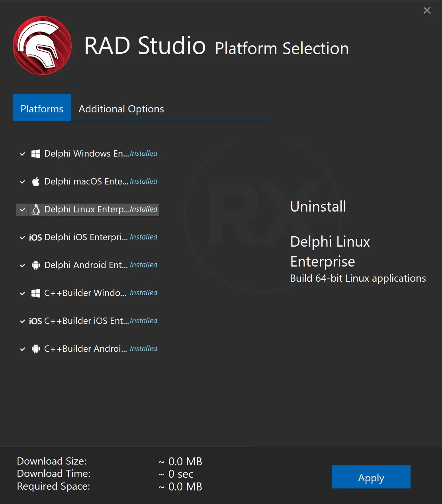
Task: Click the Linux penguin icon beside Delphi Linux
Action: tap(36, 210)
